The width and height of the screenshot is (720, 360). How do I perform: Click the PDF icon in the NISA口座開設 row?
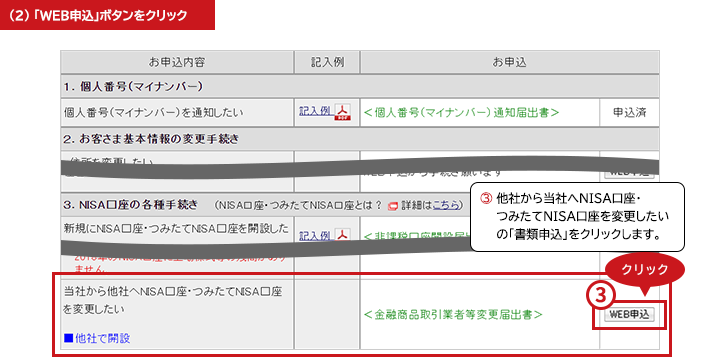tap(342, 234)
